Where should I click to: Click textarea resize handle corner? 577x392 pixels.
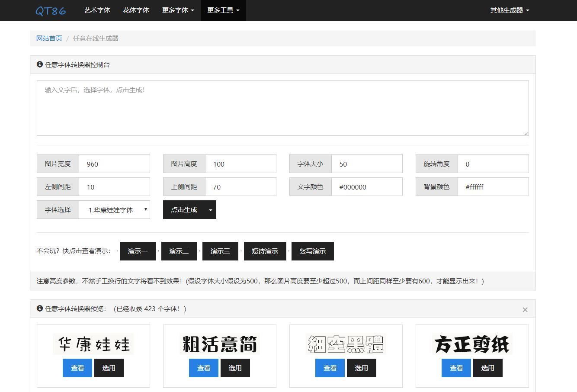[526, 133]
